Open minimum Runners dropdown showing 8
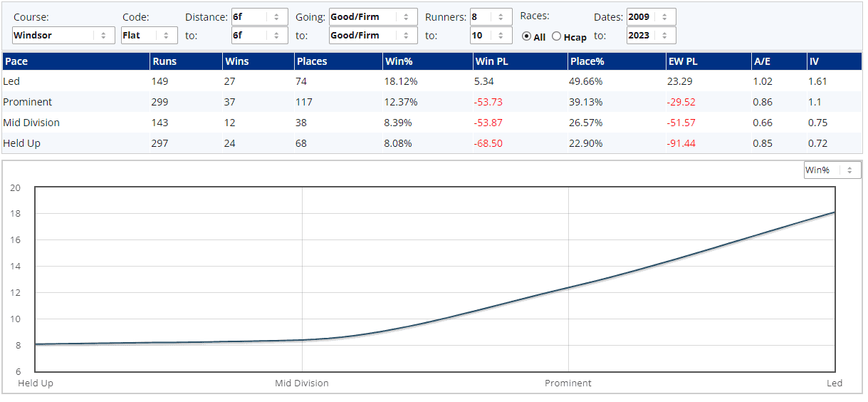 click(x=491, y=17)
